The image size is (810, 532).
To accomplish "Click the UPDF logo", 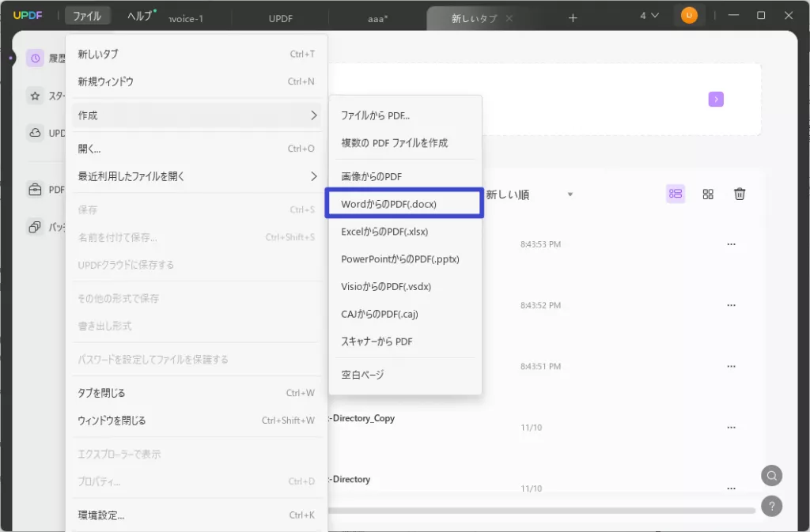I will [28, 16].
